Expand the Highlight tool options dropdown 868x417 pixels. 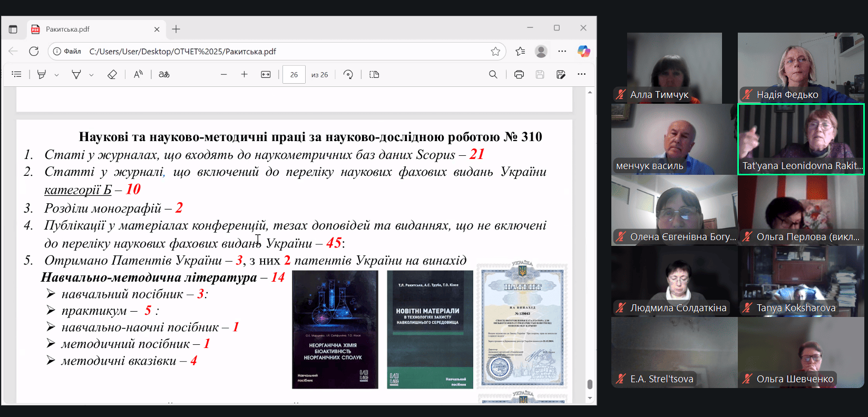[x=56, y=75]
